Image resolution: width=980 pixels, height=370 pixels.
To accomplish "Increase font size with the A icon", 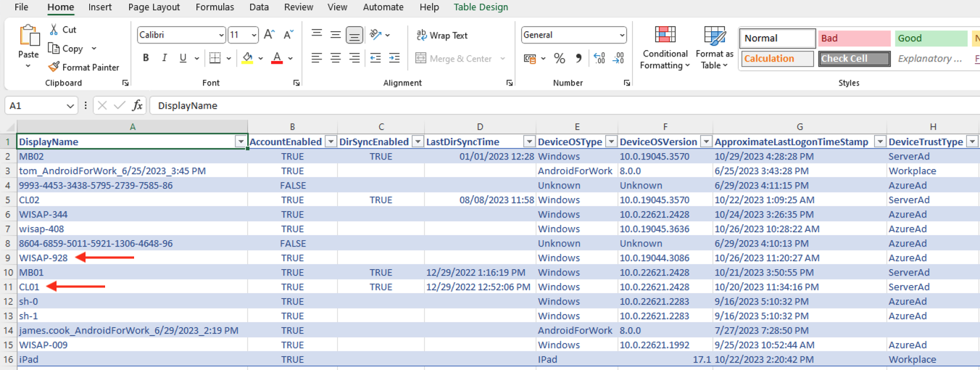I will pos(269,35).
